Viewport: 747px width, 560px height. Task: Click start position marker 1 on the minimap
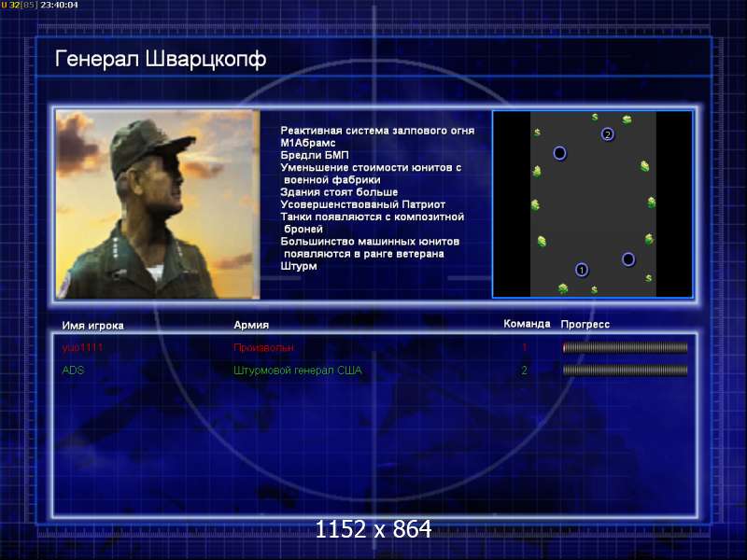(582, 270)
